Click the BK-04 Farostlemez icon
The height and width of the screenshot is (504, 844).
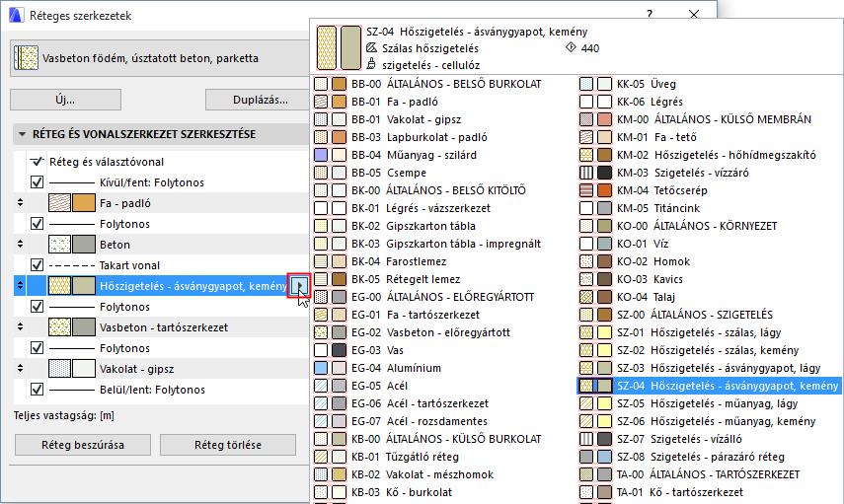[330, 261]
